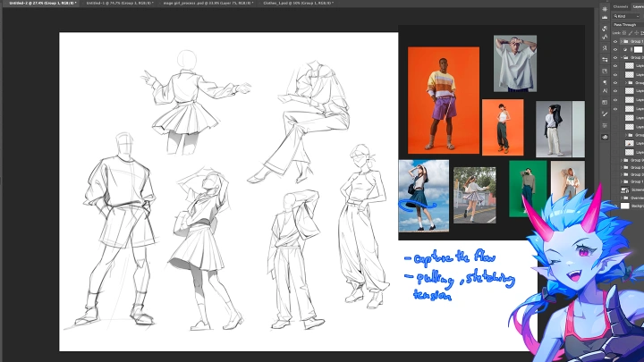Select the white layer mask thumbnail
The width and height of the screenshot is (644, 362).
639,49
